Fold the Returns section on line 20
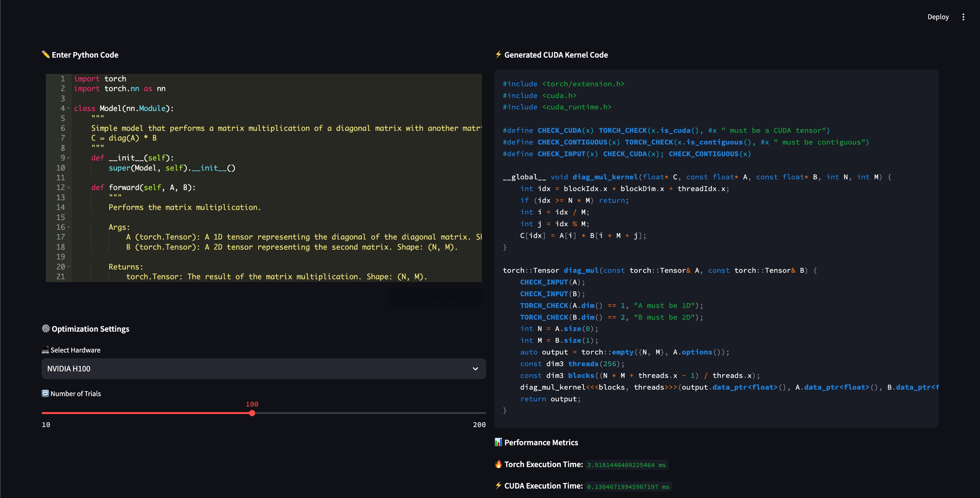The image size is (980, 498). coord(69,267)
